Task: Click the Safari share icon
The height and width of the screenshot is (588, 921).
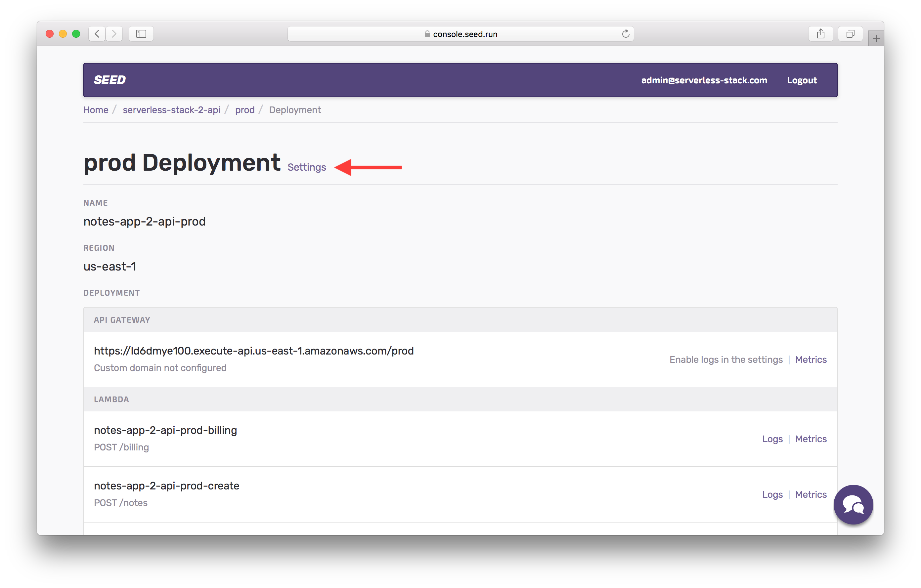Action: [820, 34]
